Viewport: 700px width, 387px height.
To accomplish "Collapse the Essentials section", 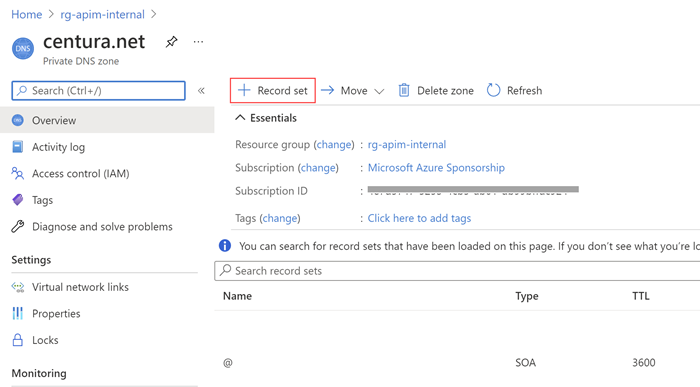I will (x=240, y=118).
